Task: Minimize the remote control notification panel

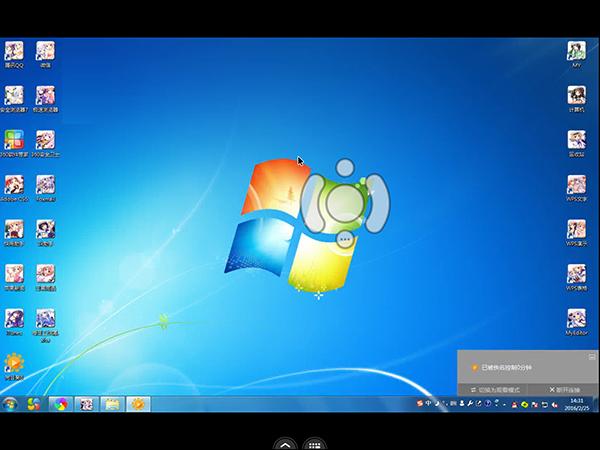Action: (592, 357)
